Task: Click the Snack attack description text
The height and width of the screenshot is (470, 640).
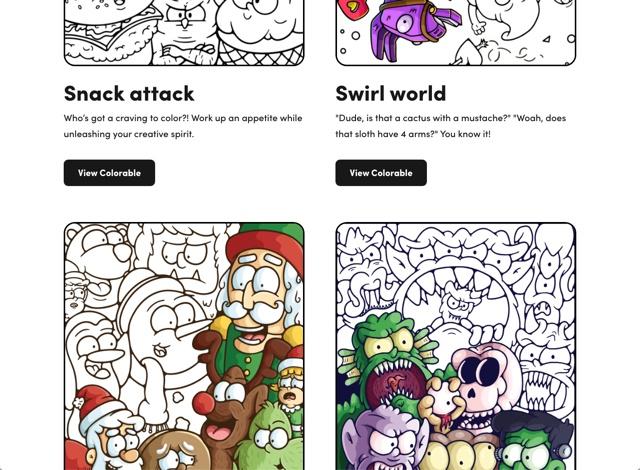Action: (183, 126)
